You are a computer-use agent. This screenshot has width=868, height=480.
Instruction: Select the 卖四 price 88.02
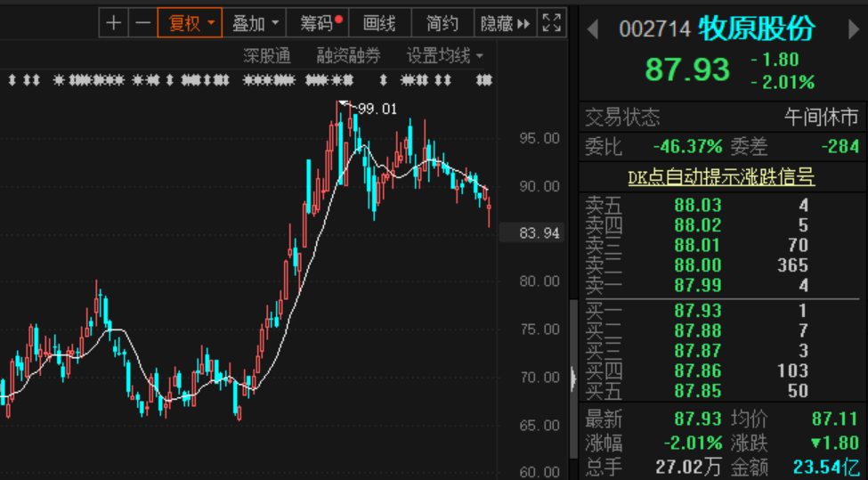click(x=697, y=225)
